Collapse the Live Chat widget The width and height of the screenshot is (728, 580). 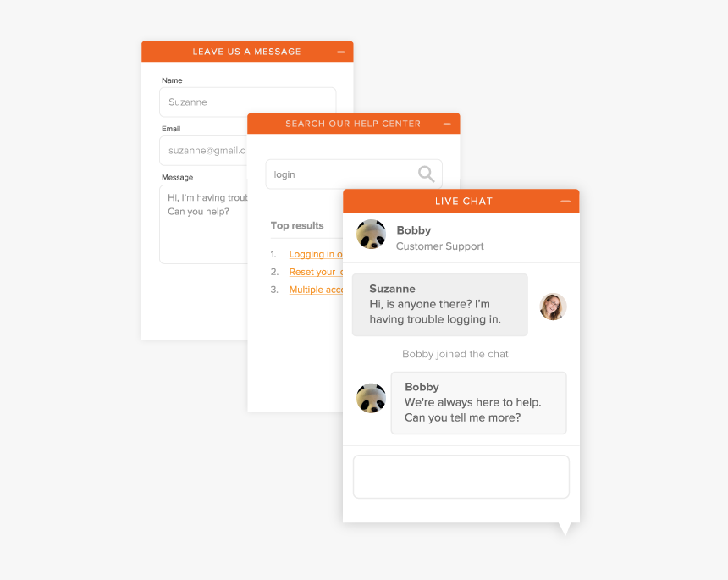click(565, 201)
